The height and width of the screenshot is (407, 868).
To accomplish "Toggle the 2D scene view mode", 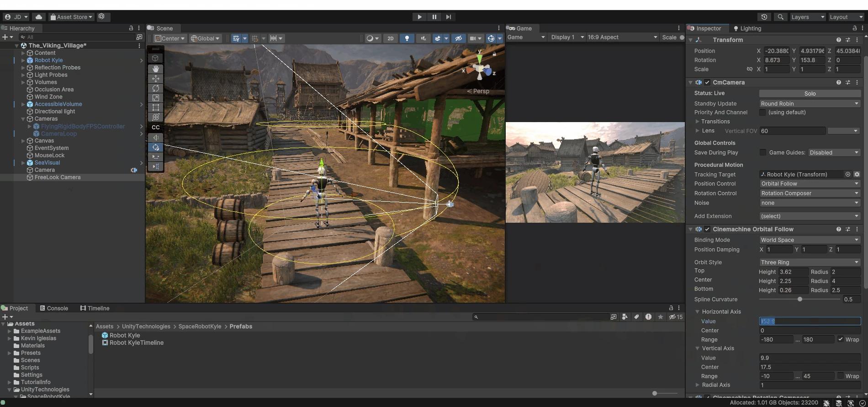I will pyautogui.click(x=390, y=38).
